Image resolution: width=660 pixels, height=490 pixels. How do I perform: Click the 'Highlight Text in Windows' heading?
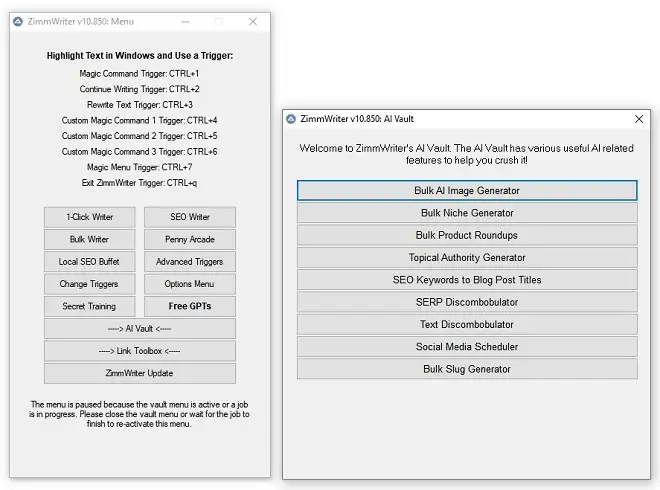tap(140, 56)
